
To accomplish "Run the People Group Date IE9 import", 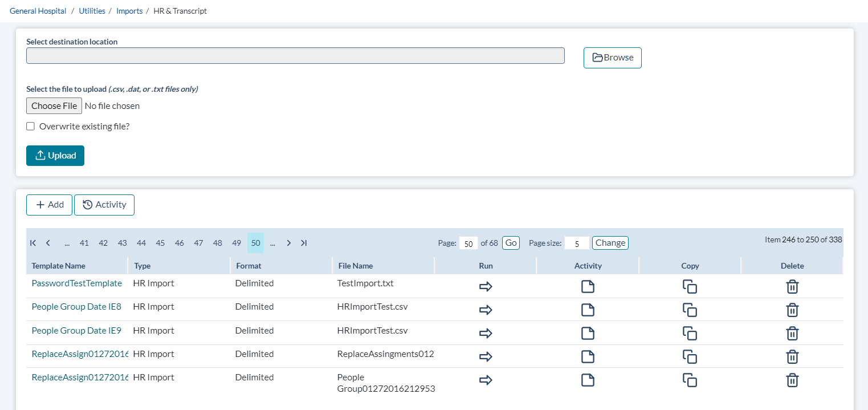I will click(x=486, y=333).
